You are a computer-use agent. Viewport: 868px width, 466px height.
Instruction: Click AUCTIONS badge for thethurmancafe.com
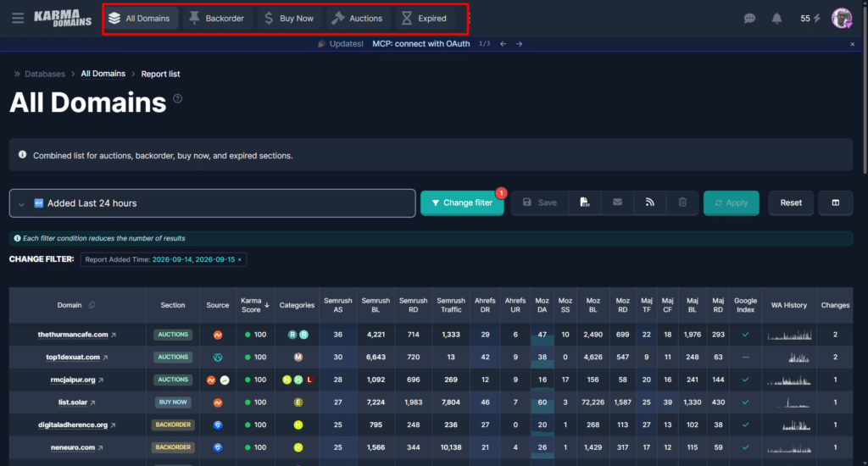pos(173,335)
